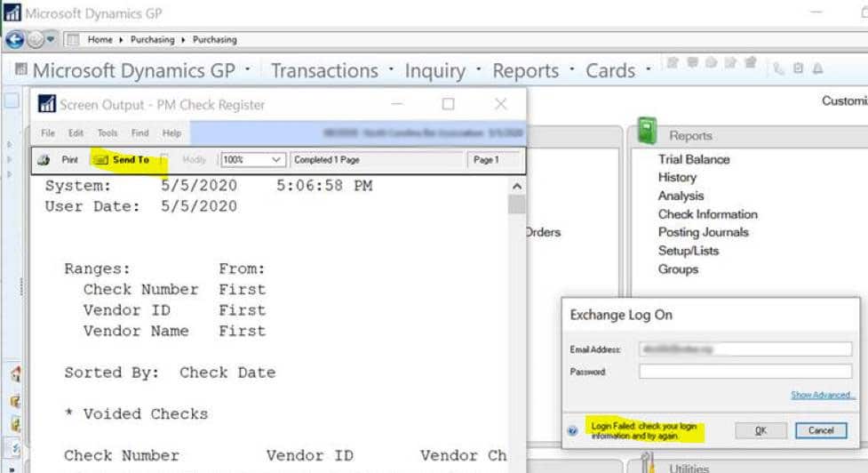Click the layout icon before Home breadcrumb
This screenshot has width=868, height=473.
(73, 39)
